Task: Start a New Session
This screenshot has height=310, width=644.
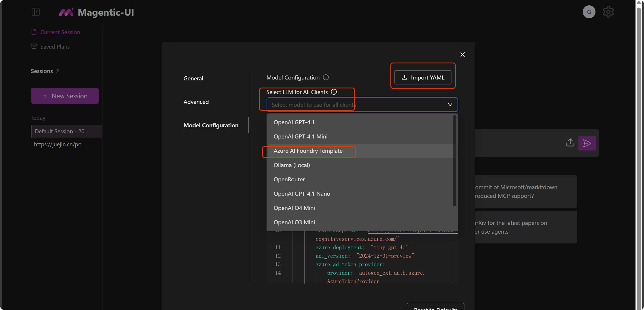Action: [x=65, y=96]
